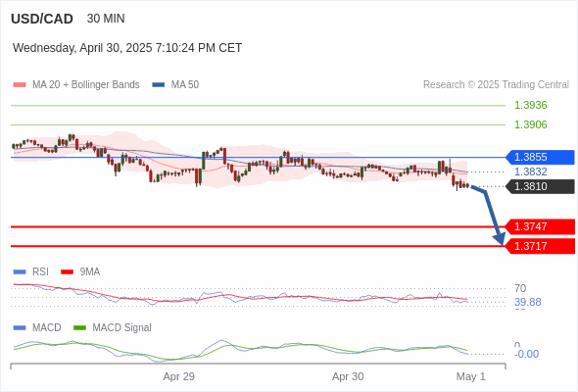Select the 1.3906 resistance level label
Image resolution: width=578 pixels, height=392 pixels.
530,124
